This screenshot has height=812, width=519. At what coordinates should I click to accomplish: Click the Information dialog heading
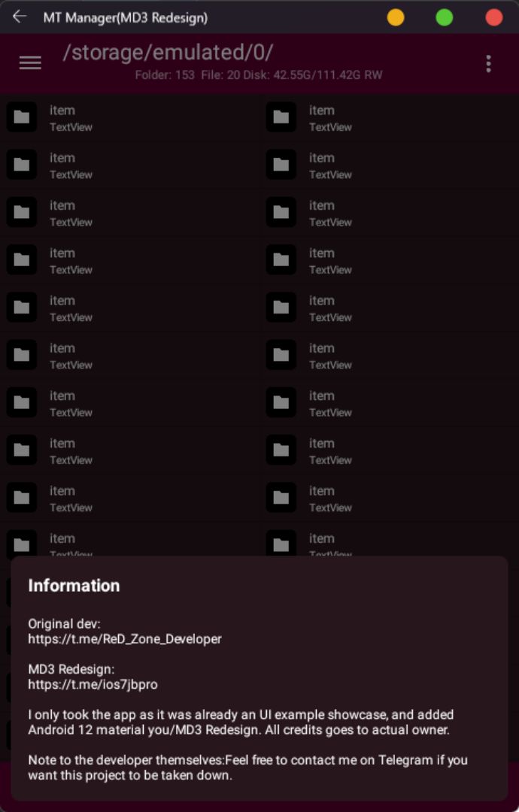74,586
